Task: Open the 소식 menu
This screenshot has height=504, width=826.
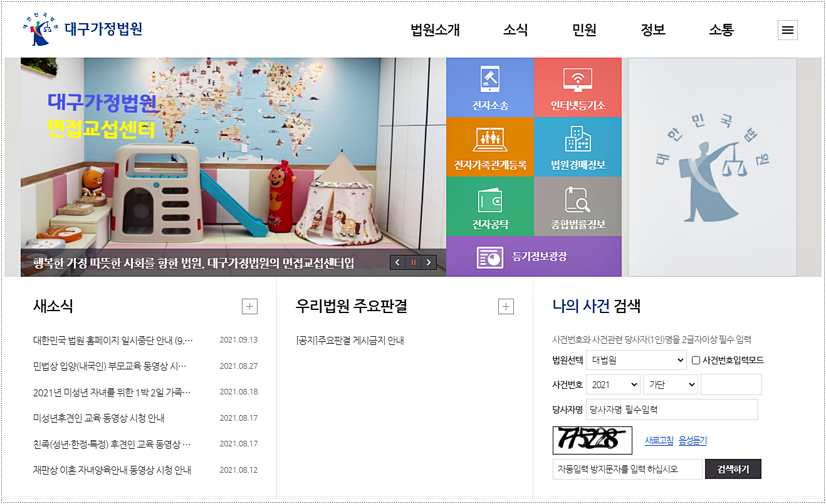Action: [515, 30]
